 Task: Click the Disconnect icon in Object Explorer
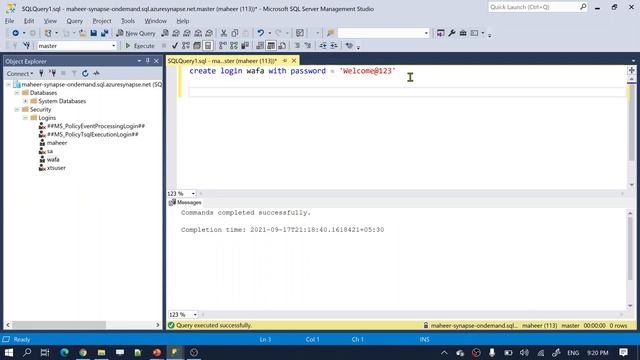tap(52, 73)
